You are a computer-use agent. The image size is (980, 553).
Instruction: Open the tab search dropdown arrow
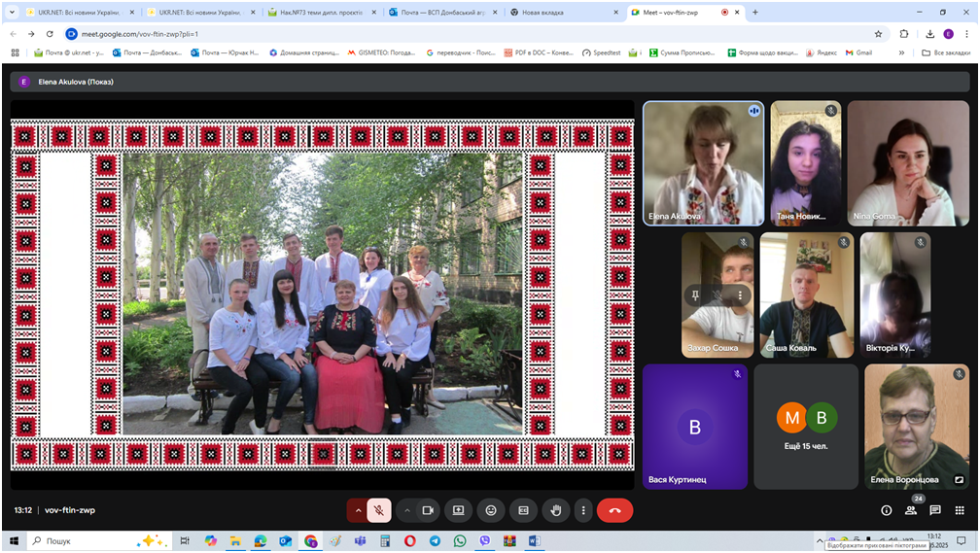coord(12,12)
